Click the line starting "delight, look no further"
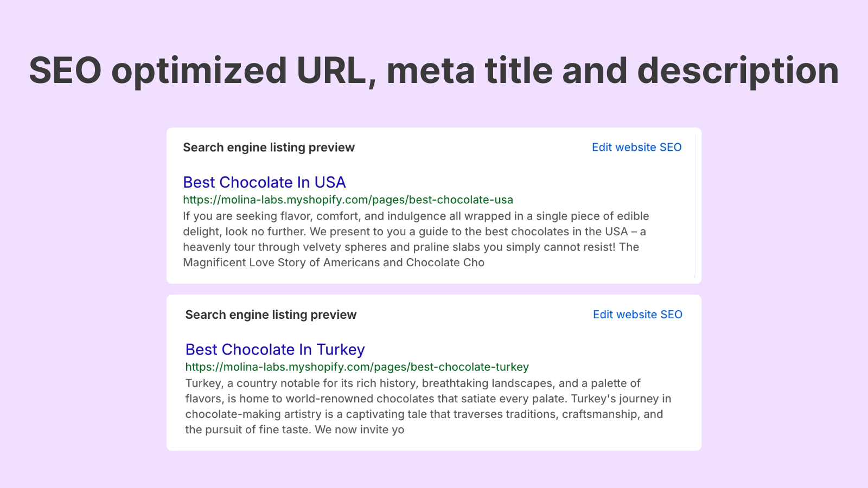Image resolution: width=868 pixels, height=488 pixels. (414, 232)
